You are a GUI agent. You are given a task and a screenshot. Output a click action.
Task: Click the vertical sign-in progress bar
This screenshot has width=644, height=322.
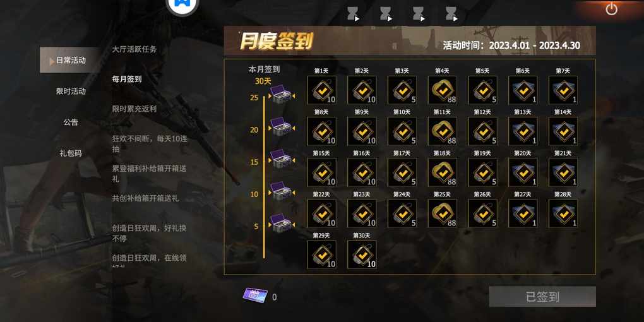coord(264,177)
